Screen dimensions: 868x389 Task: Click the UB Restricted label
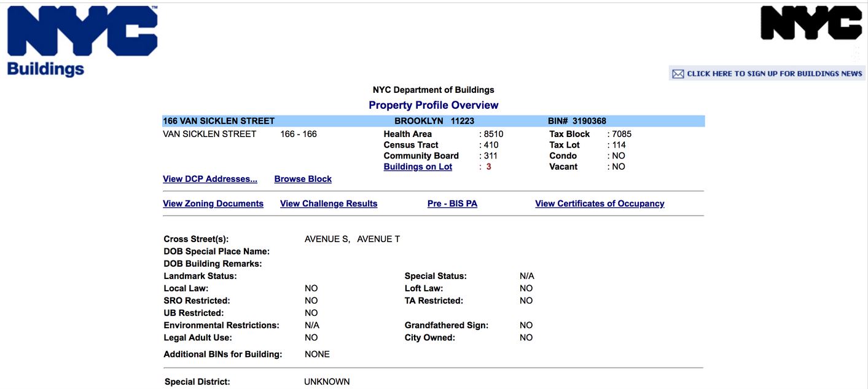(x=195, y=313)
